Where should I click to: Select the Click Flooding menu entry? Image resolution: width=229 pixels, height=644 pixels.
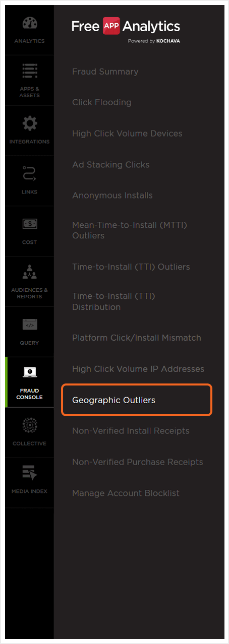tap(101, 102)
